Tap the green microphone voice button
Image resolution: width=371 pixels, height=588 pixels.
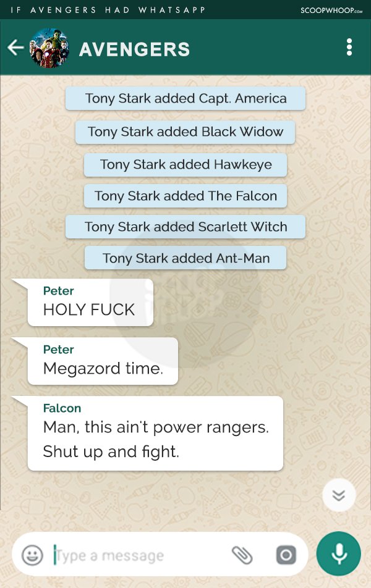point(339,554)
